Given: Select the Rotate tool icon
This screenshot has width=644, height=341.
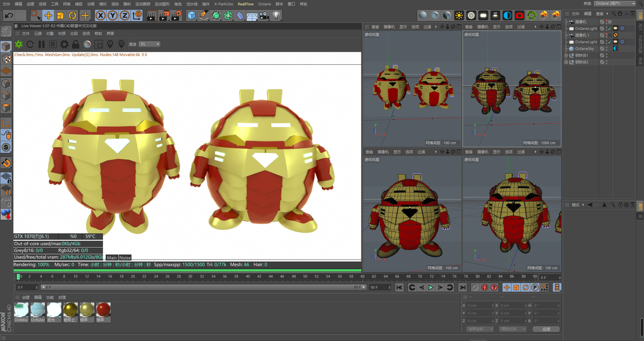Looking at the screenshot, I should coord(73,15).
